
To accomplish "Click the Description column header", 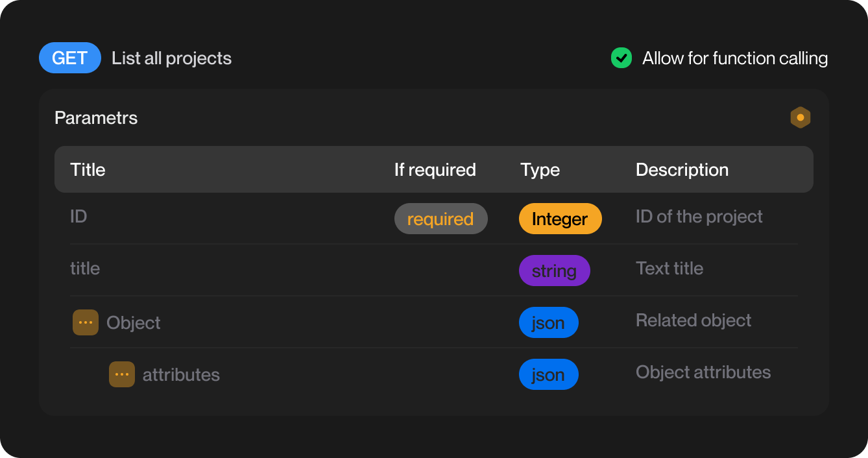I will point(682,170).
